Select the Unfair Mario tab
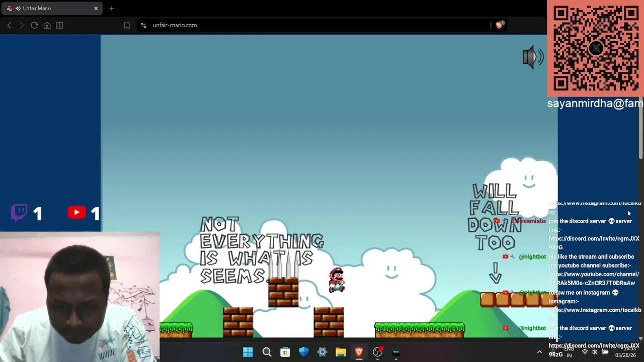Image resolution: width=644 pixels, height=362 pixels. 52,8
